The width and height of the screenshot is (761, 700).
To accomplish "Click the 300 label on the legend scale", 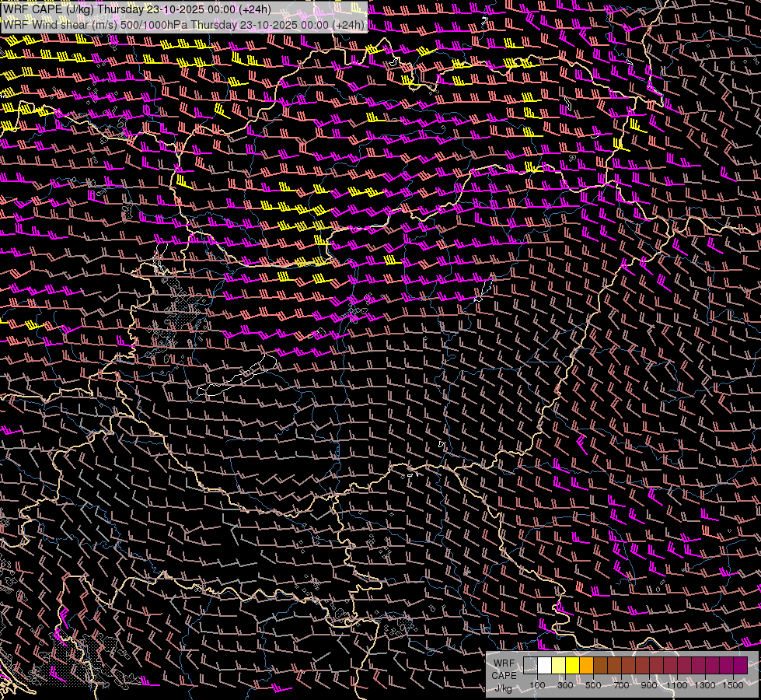I will coord(565,685).
